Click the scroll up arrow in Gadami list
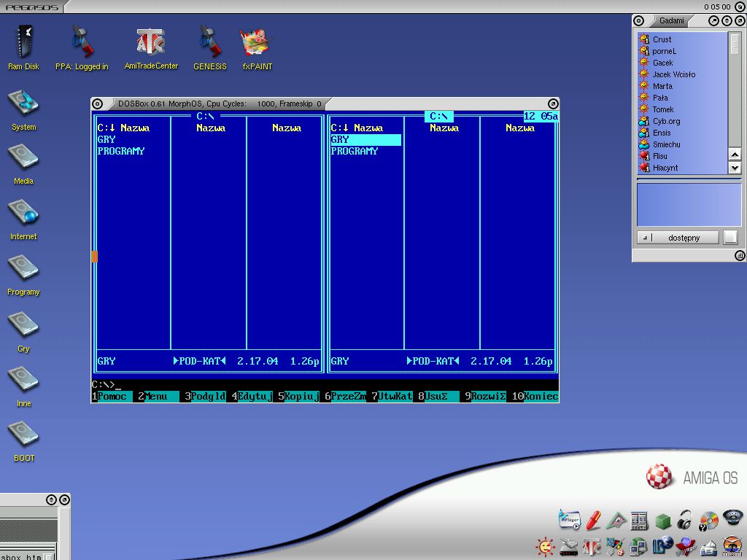747x560 pixels. click(735, 155)
